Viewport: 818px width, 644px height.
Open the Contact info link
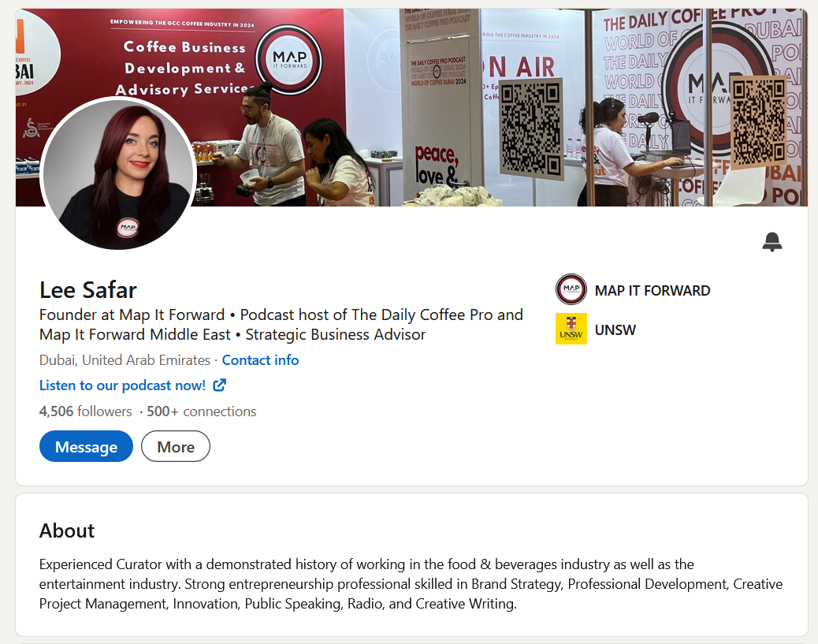tap(260, 360)
